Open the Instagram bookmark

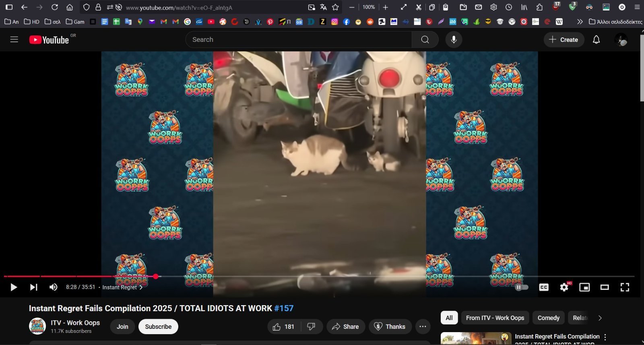[x=334, y=22]
